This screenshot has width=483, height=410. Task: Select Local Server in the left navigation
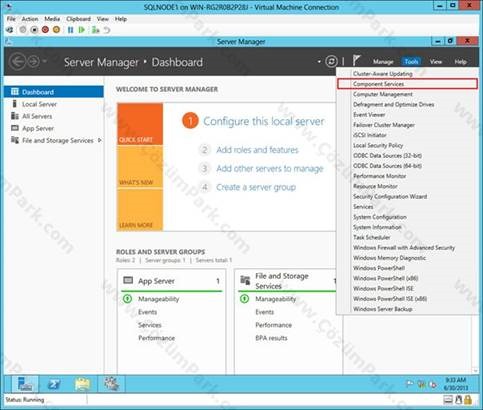click(x=54, y=104)
